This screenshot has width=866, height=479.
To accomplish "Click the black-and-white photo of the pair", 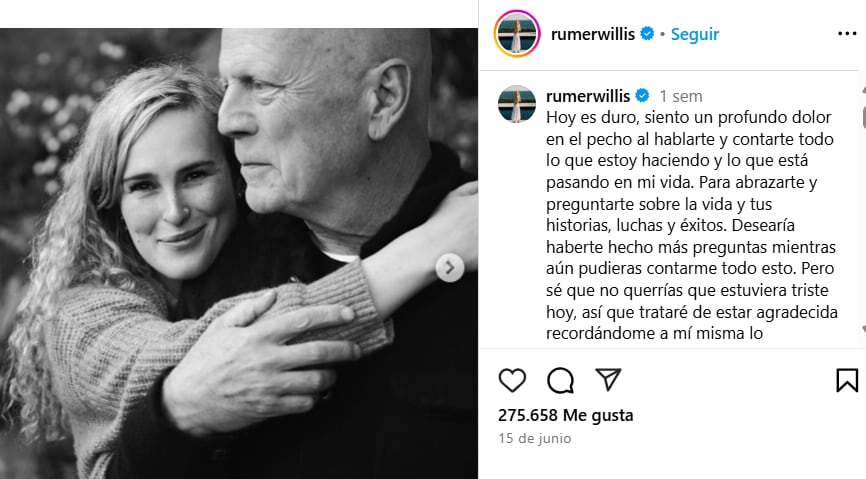I will click(x=239, y=254).
